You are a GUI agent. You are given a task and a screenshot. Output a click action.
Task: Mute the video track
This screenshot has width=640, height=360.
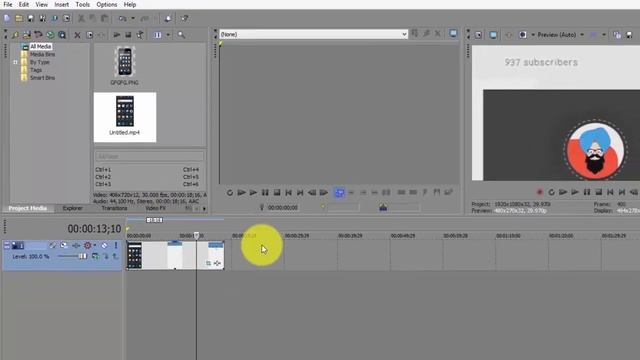(x=104, y=245)
